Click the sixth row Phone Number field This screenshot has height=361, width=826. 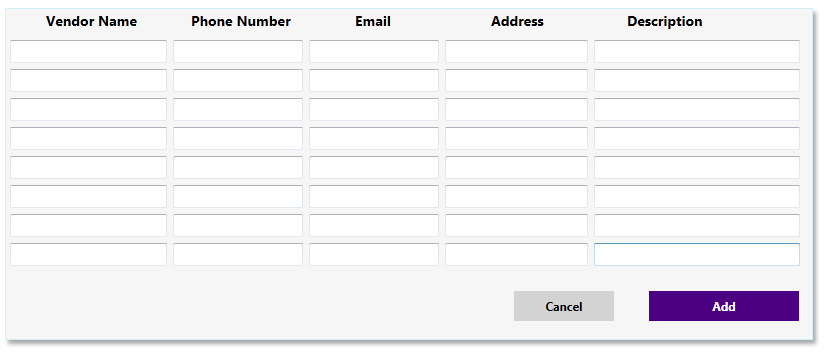click(x=238, y=196)
